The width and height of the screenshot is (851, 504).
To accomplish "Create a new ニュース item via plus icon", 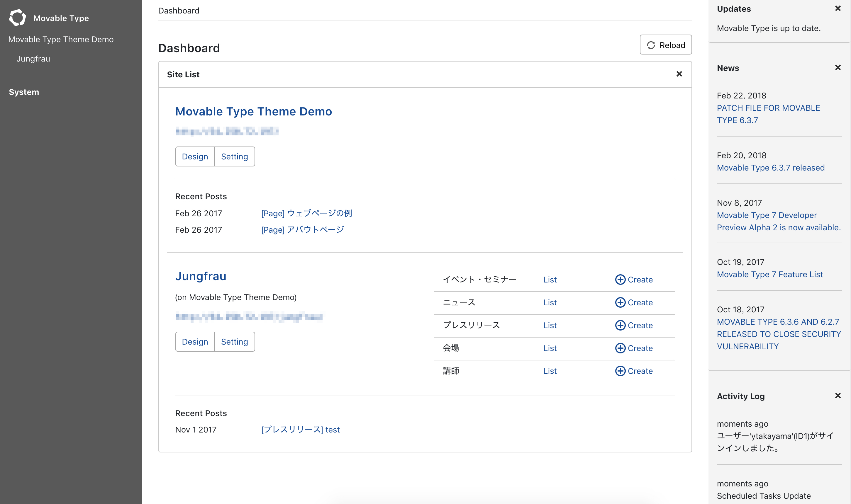I will [x=620, y=302].
